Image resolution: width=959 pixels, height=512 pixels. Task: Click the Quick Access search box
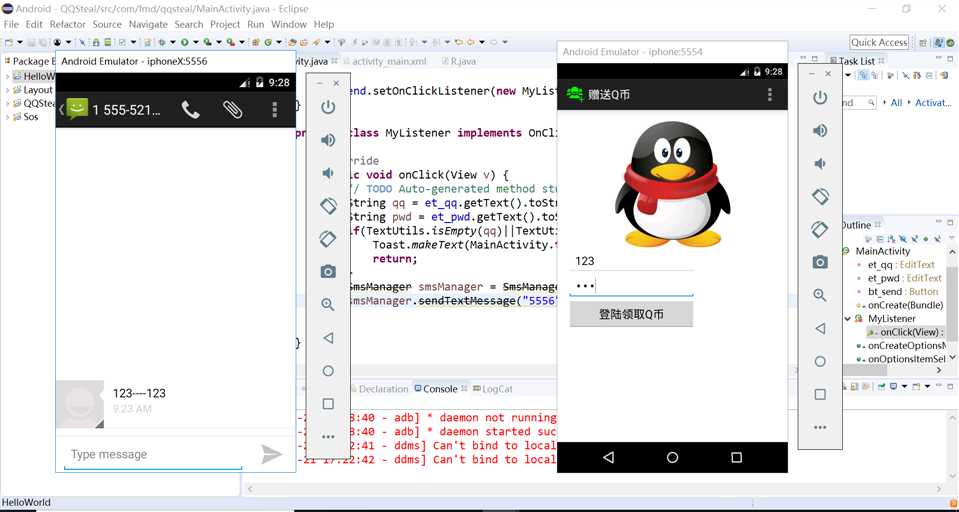coord(879,42)
